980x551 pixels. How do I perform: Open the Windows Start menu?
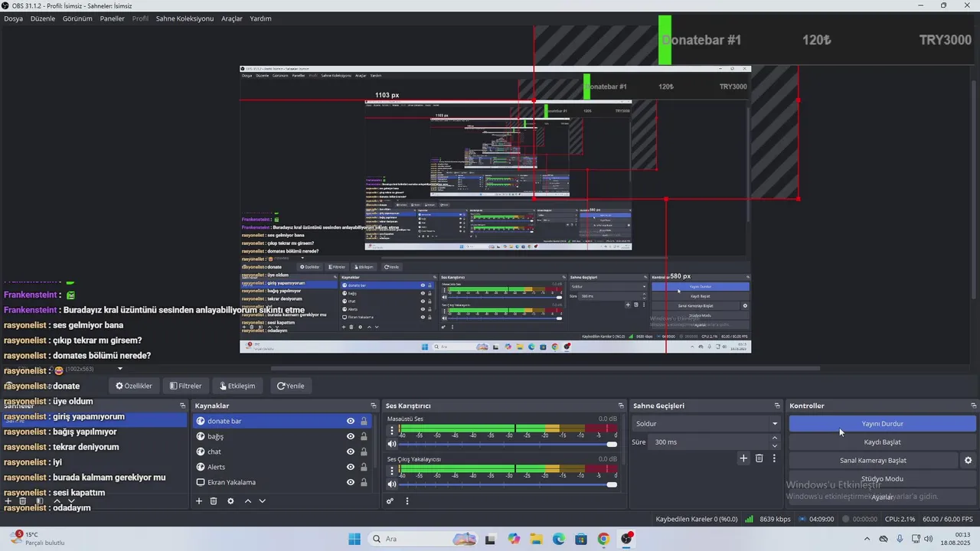[x=354, y=539]
